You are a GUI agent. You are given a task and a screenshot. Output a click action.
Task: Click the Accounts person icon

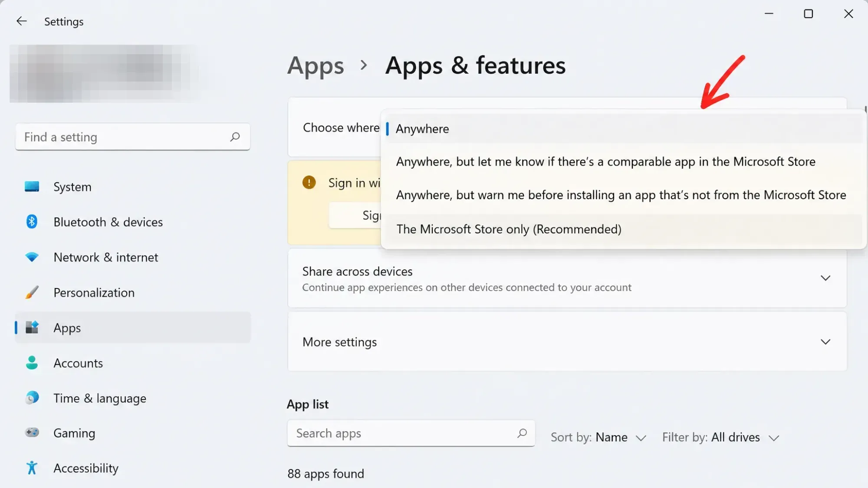pos(32,363)
